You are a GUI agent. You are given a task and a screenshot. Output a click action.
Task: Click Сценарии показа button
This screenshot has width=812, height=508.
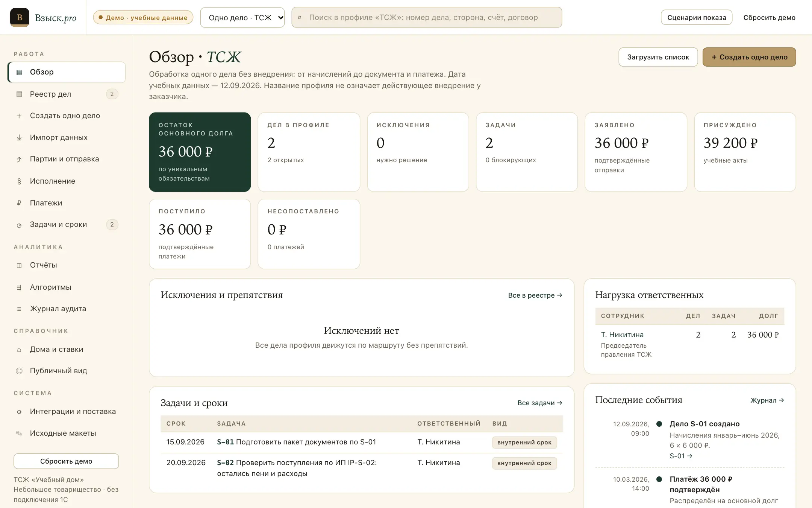(x=697, y=17)
